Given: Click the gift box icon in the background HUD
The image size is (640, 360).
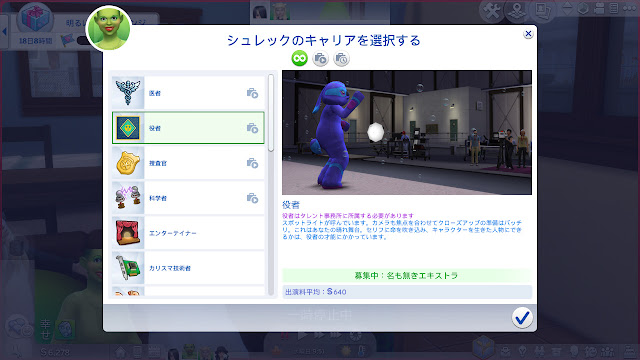Looking at the screenshot, I should 35,18.
